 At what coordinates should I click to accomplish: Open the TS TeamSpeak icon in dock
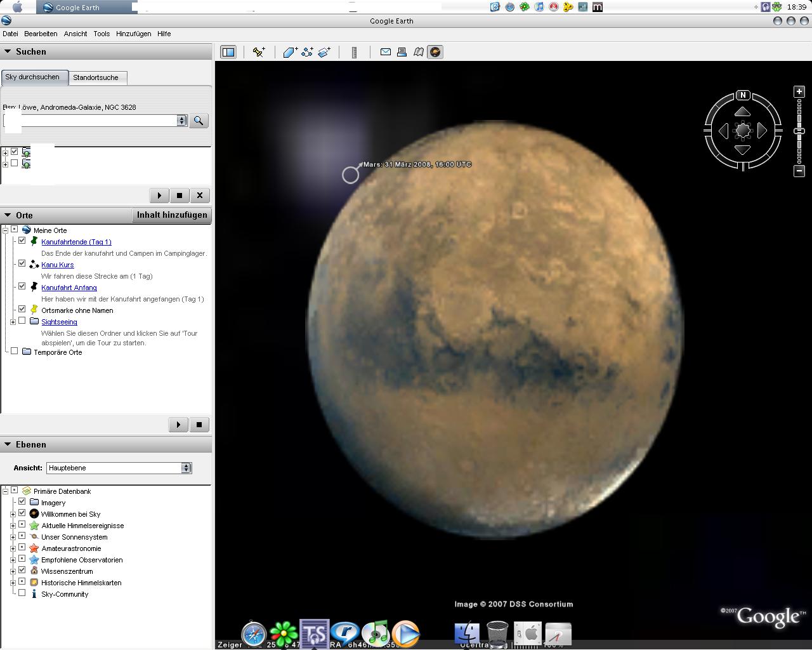pyautogui.click(x=314, y=633)
